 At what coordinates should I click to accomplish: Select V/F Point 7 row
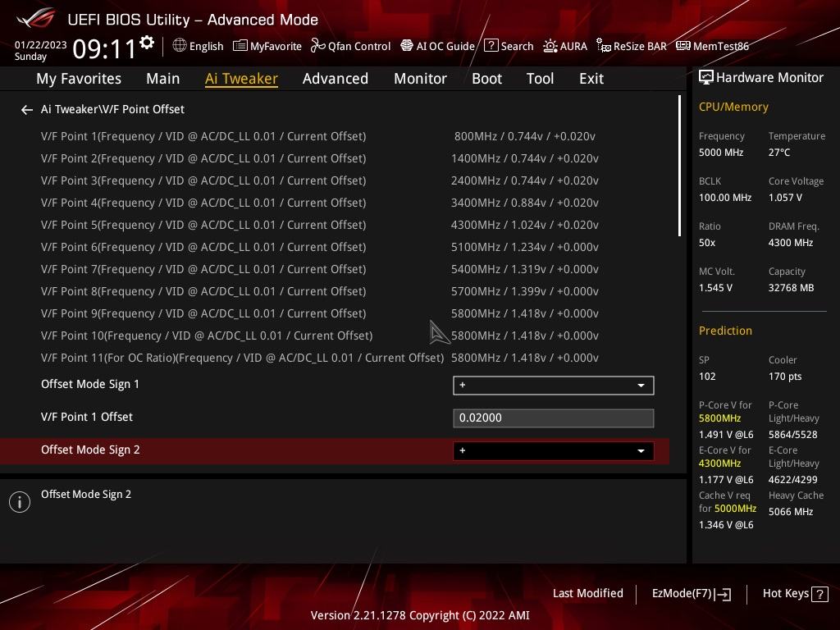point(335,269)
